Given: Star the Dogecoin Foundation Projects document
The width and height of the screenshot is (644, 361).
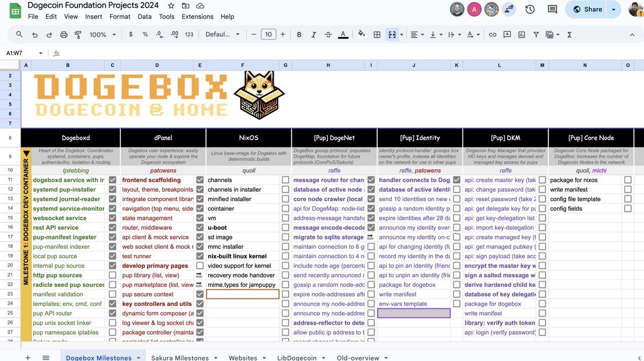Looking at the screenshot, I should coord(171,6).
